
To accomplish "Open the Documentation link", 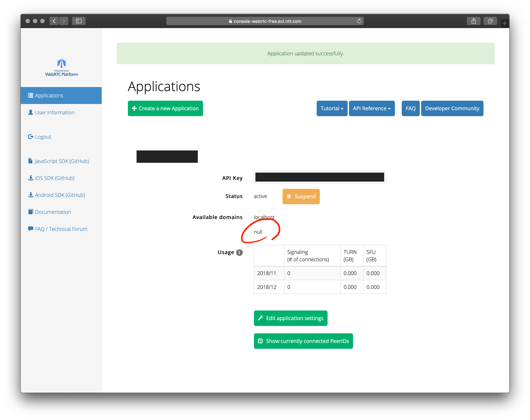I will 50,212.
